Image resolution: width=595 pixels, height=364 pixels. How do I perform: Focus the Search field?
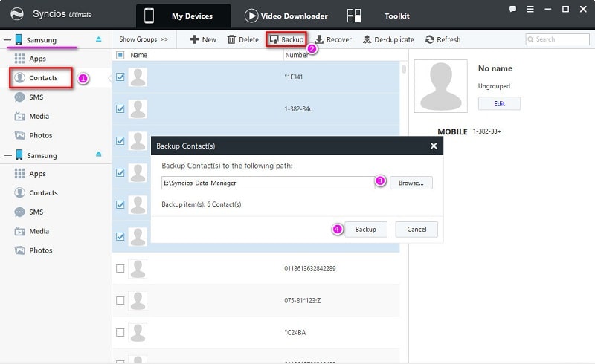(x=557, y=39)
